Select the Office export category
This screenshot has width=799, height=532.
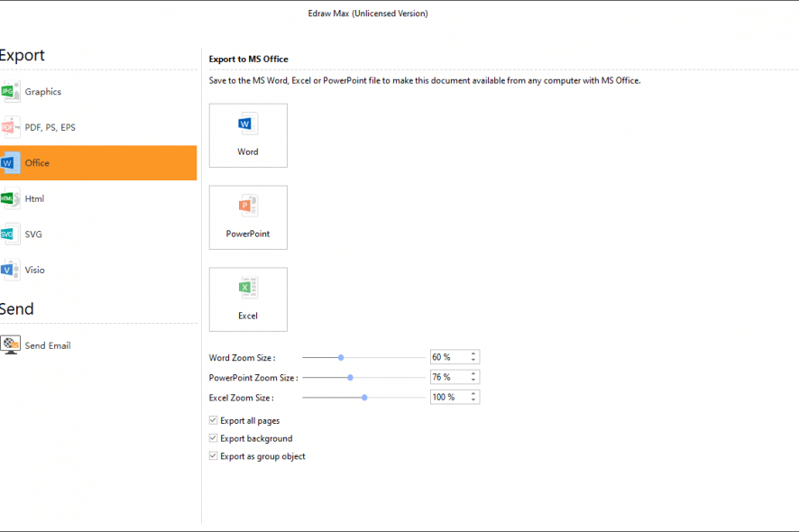tap(98, 163)
